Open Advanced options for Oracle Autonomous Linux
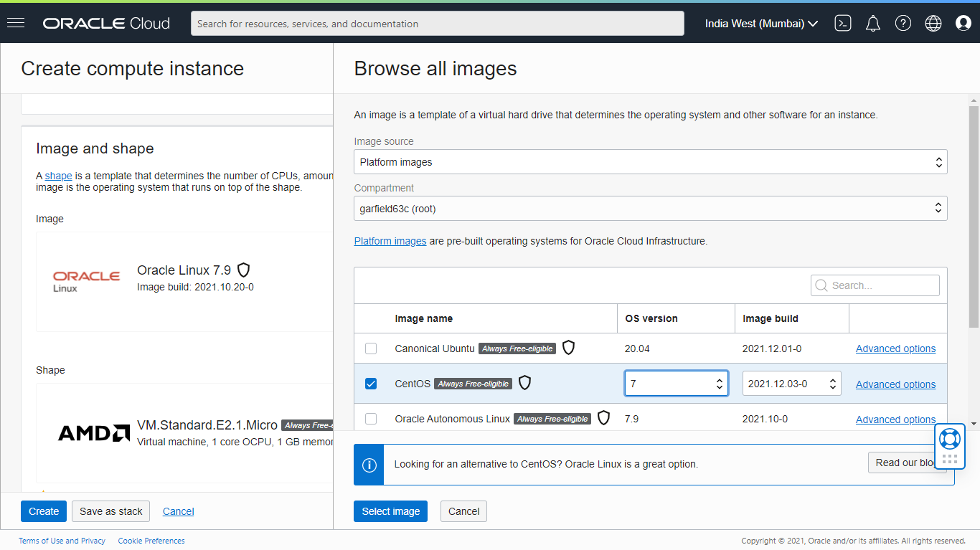Viewport: 980px width, 550px height. tap(895, 419)
